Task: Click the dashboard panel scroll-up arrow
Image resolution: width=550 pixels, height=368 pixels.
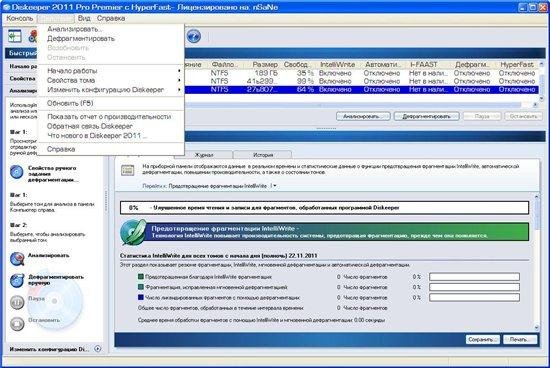Action: coord(536,197)
